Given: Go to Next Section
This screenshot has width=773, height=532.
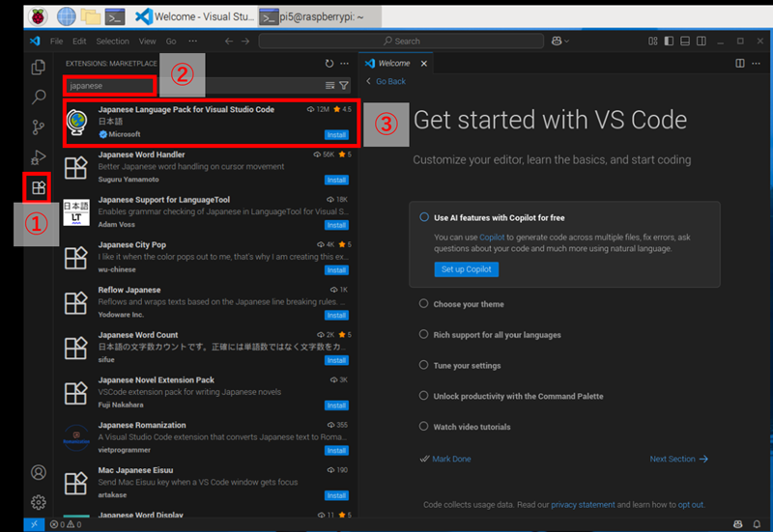Looking at the screenshot, I should point(679,459).
